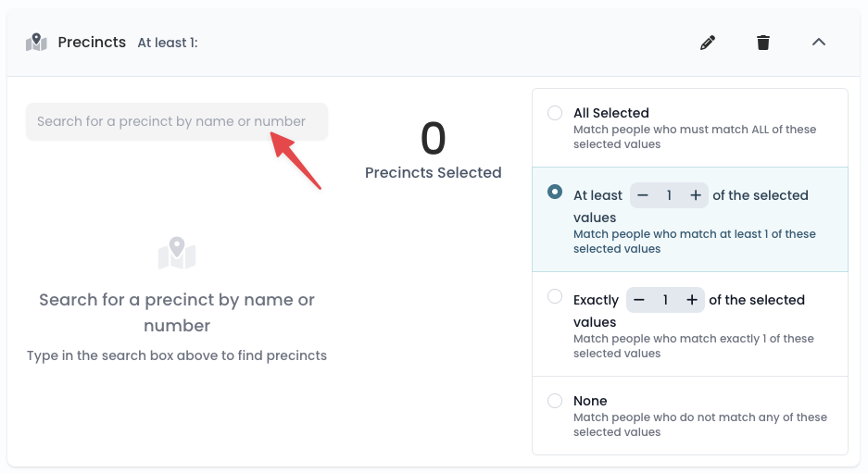The image size is (868, 473).
Task: Increase the Exactly count with plus
Action: coord(692,300)
